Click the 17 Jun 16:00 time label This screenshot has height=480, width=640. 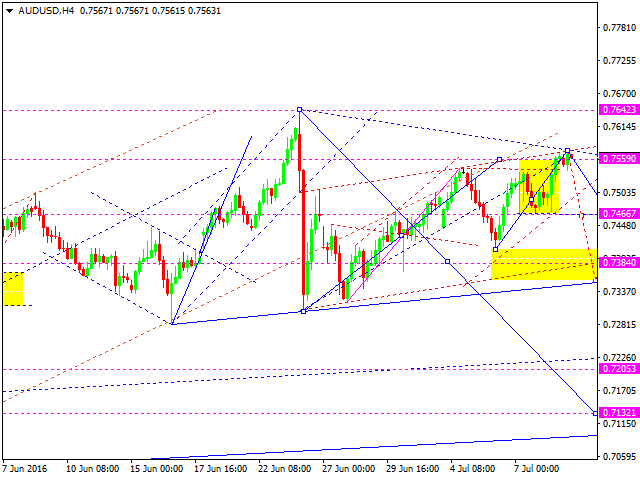(220, 469)
